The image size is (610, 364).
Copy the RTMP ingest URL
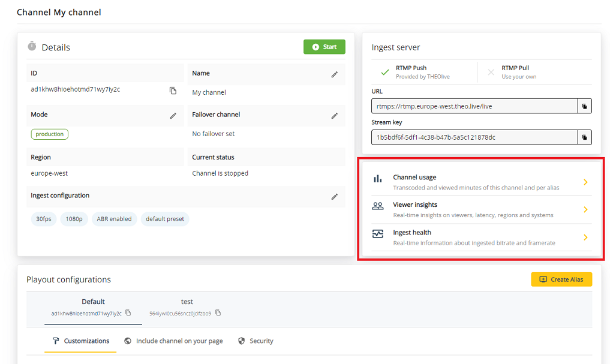click(584, 106)
